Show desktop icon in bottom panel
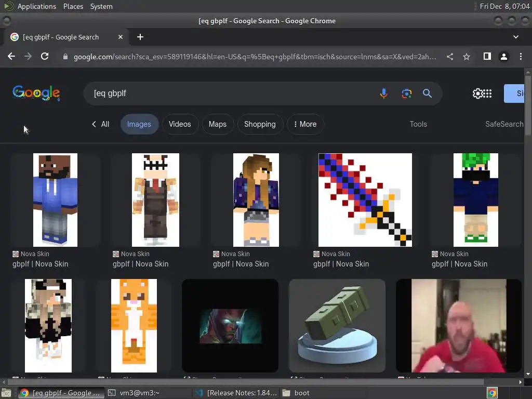This screenshot has width=532, height=399. click(x=6, y=393)
